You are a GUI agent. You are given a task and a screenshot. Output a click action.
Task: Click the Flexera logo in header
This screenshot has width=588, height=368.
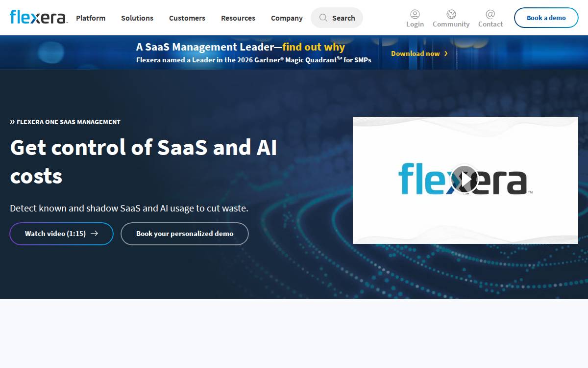click(38, 17)
